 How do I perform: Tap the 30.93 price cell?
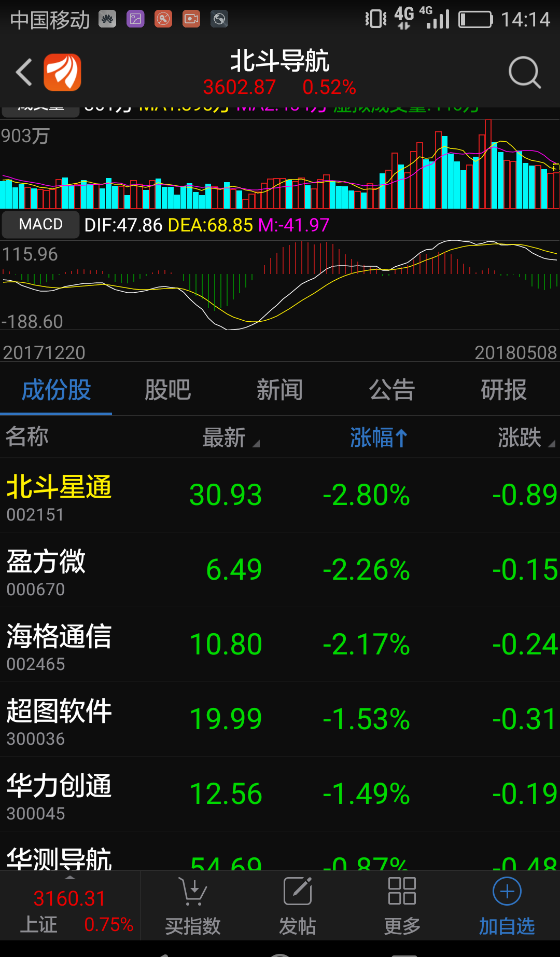pyautogui.click(x=226, y=495)
